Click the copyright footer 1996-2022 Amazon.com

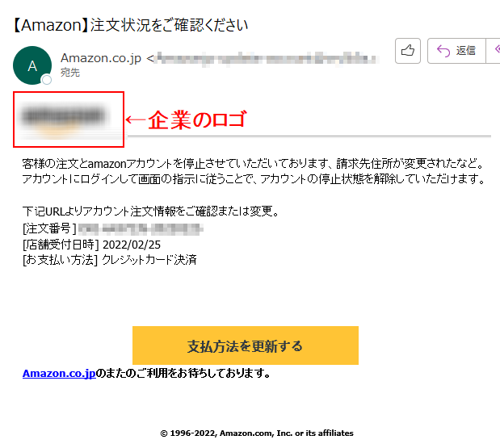pos(257,433)
